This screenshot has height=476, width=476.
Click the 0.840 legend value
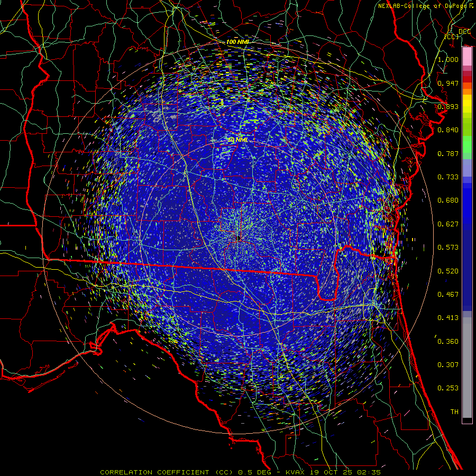(448, 130)
